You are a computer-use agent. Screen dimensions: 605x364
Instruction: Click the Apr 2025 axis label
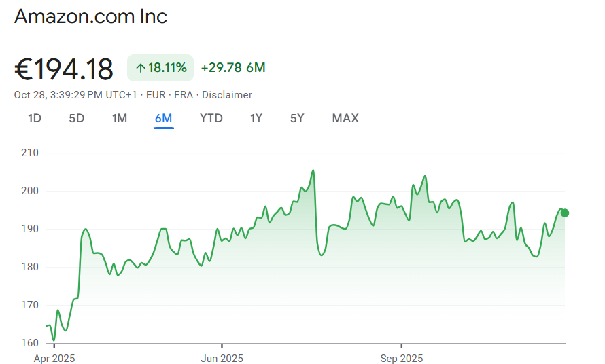pos(54,358)
